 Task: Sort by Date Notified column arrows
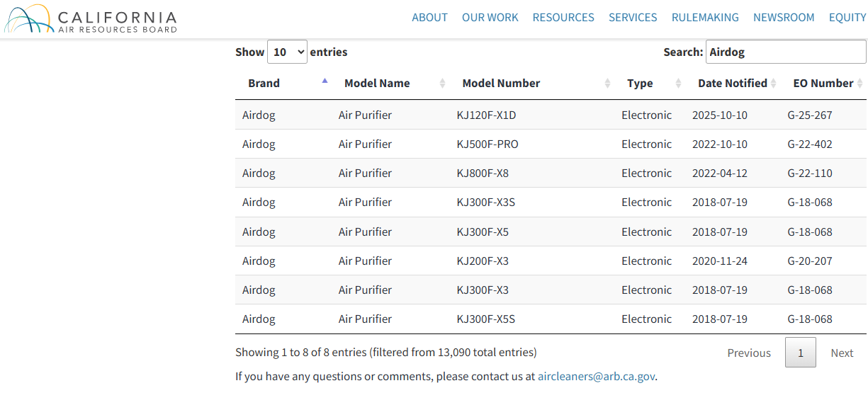pos(773,84)
